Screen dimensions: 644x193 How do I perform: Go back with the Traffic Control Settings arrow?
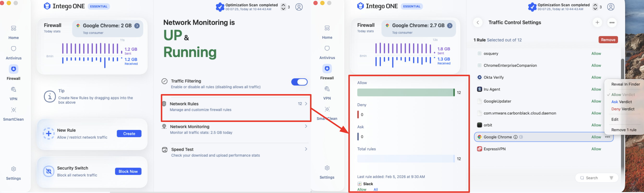click(x=478, y=23)
